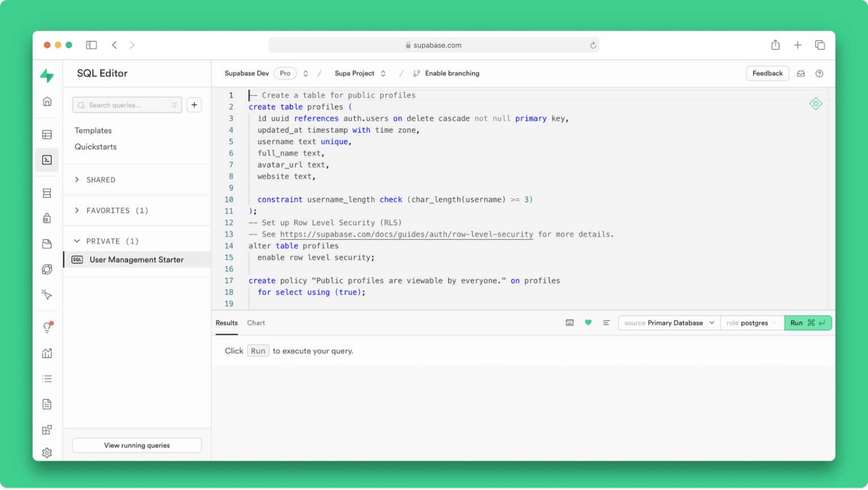This screenshot has height=490, width=868.
Task: Open the Authentication lock icon
Action: [47, 218]
